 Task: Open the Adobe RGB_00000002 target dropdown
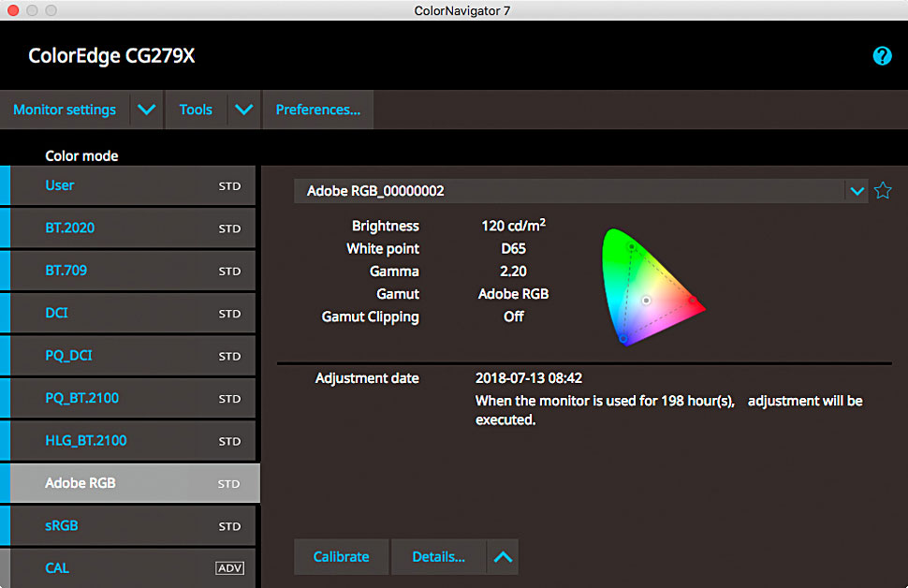857,191
